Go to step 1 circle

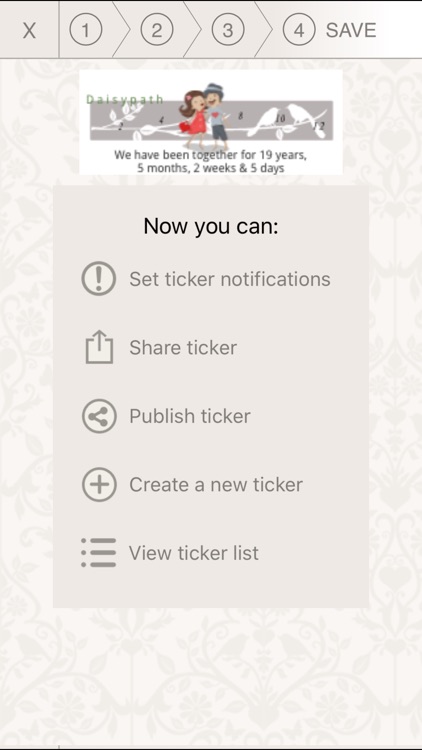(86, 30)
